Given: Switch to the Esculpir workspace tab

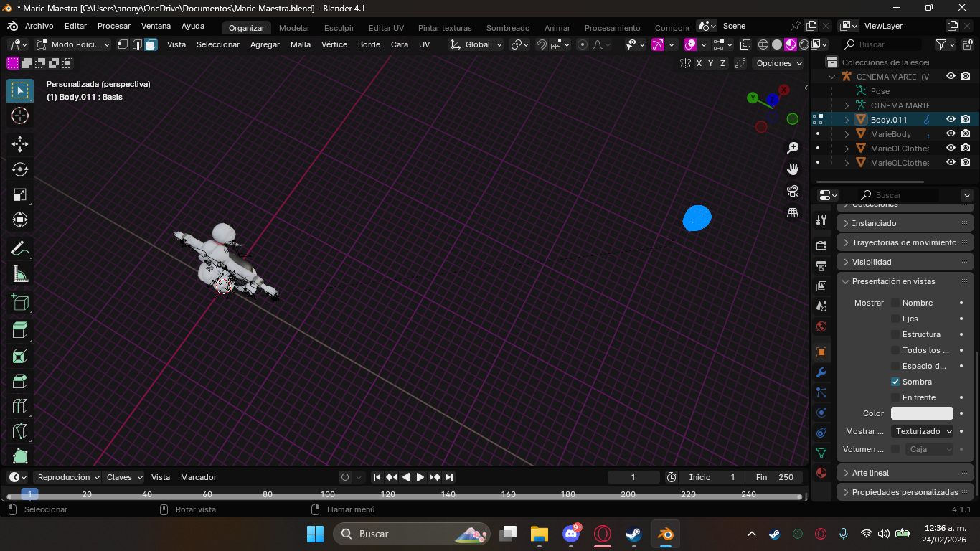Looking at the screenshot, I should pyautogui.click(x=339, y=28).
